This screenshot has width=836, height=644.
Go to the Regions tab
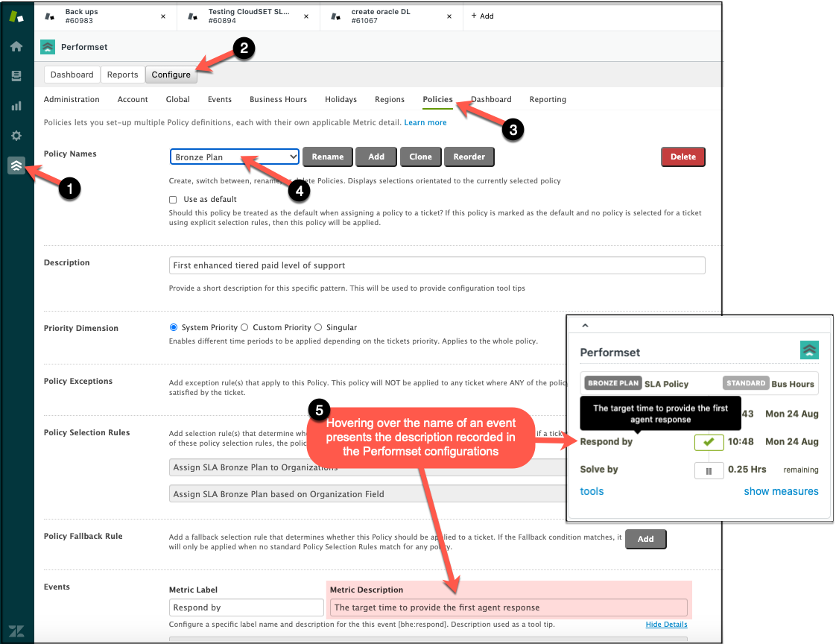[390, 99]
